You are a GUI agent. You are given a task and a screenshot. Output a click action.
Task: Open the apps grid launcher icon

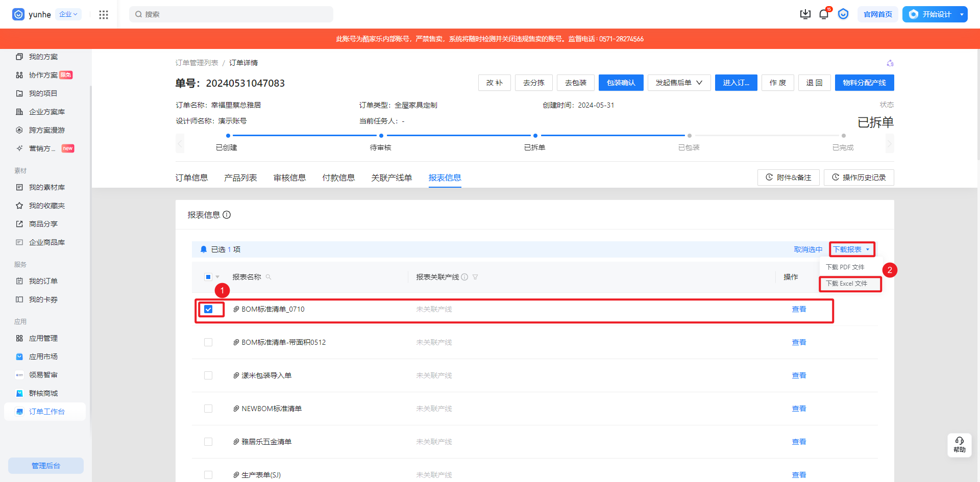(x=104, y=14)
